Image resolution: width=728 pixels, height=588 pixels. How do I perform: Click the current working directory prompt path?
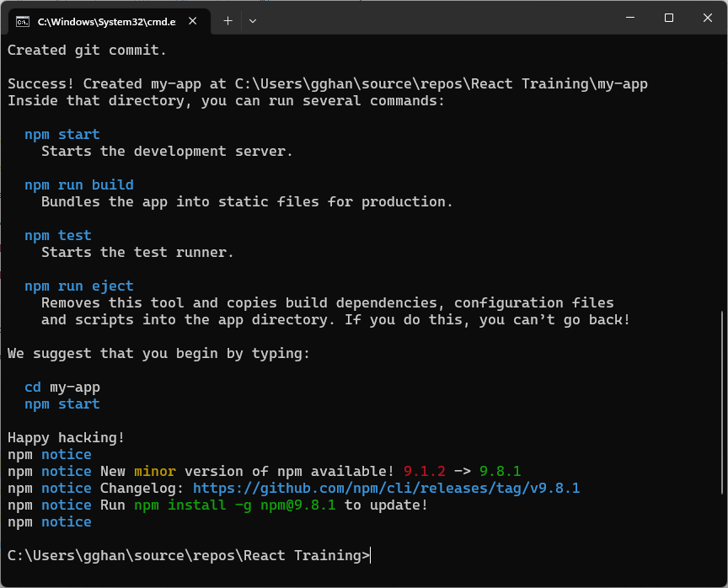tap(185, 555)
